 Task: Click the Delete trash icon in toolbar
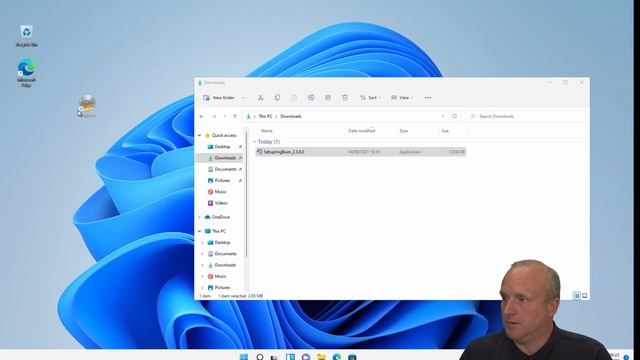click(x=345, y=98)
